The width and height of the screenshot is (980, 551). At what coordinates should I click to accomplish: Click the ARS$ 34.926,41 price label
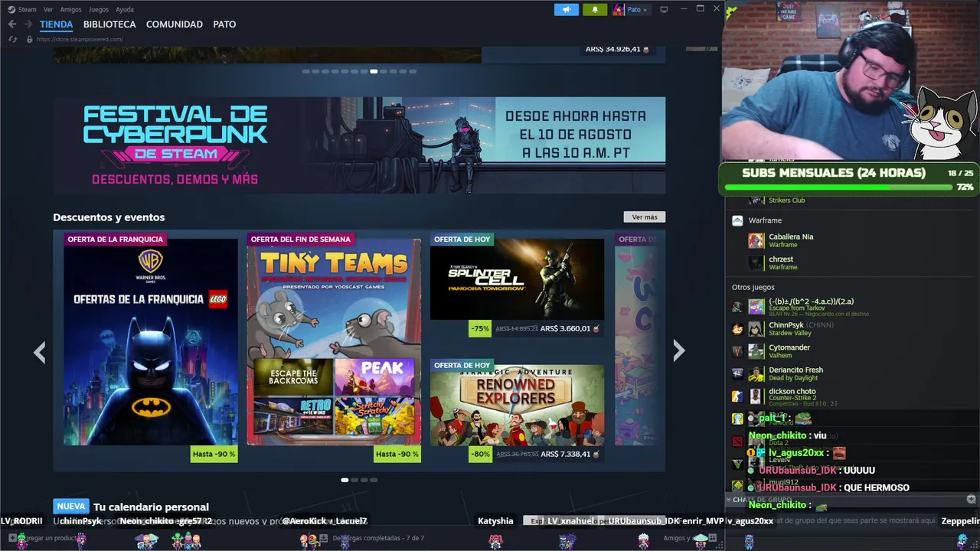[x=613, y=49]
